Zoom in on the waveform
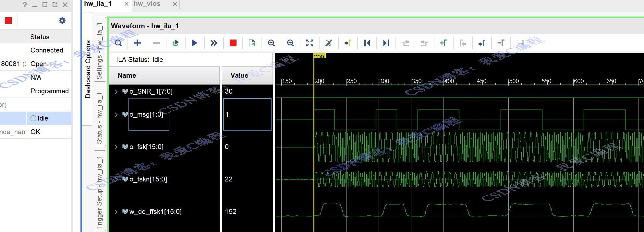Image resolution: width=644 pixels, height=232 pixels. pos(271,43)
